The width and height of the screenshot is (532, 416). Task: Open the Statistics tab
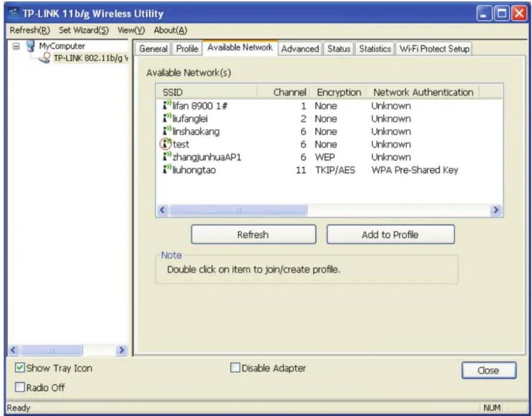375,49
